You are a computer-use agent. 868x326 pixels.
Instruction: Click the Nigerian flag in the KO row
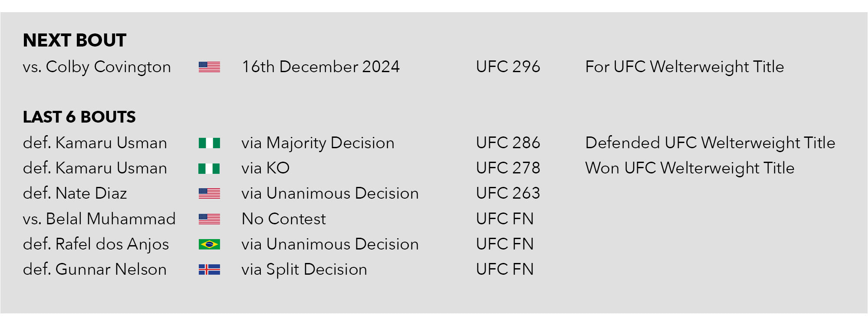[x=209, y=168]
